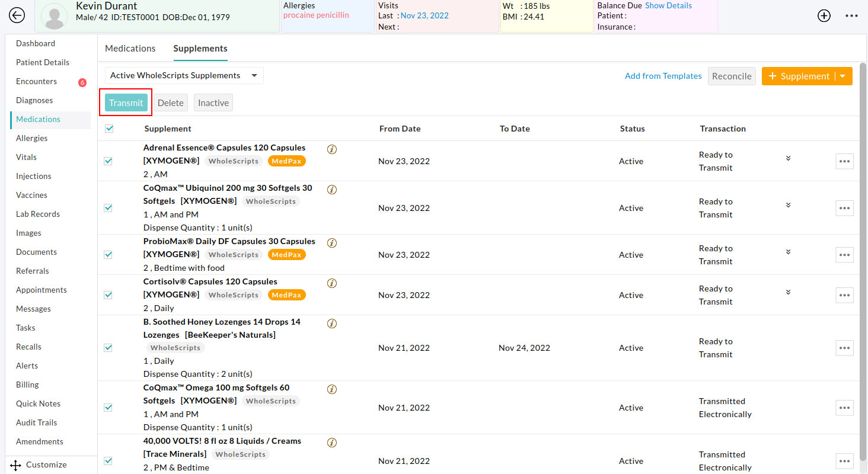
Task: Click the back arrow icon
Action: [17, 15]
